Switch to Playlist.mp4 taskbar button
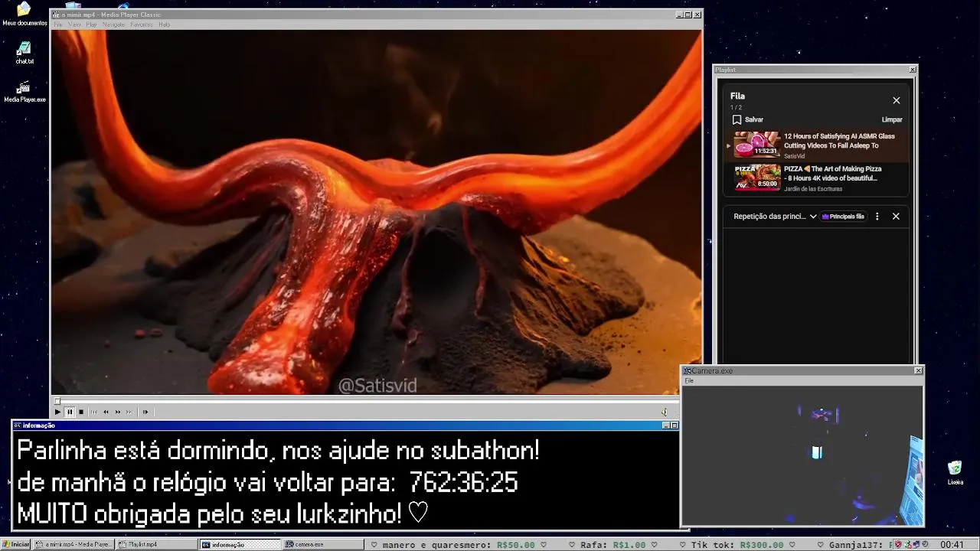The image size is (980, 551). (157, 544)
